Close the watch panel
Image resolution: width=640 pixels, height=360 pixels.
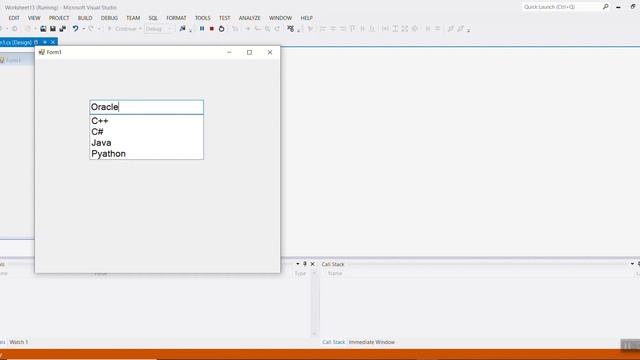313,264
